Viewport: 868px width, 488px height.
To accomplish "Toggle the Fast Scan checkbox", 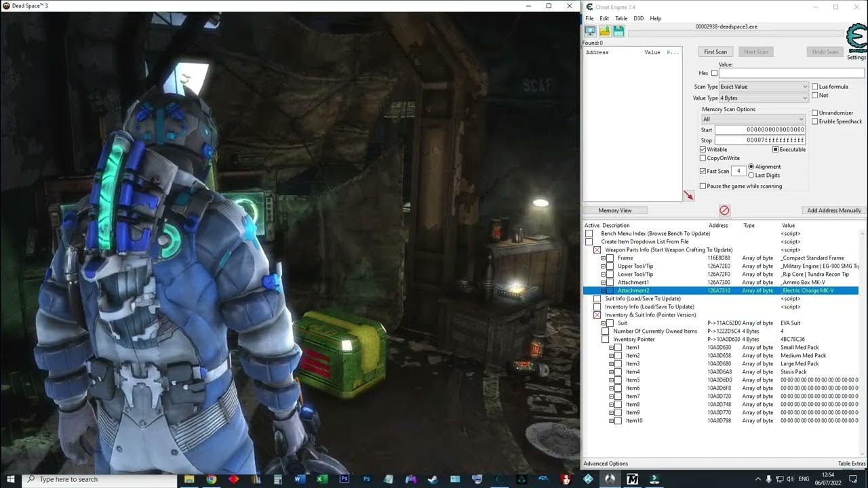I will pos(703,171).
